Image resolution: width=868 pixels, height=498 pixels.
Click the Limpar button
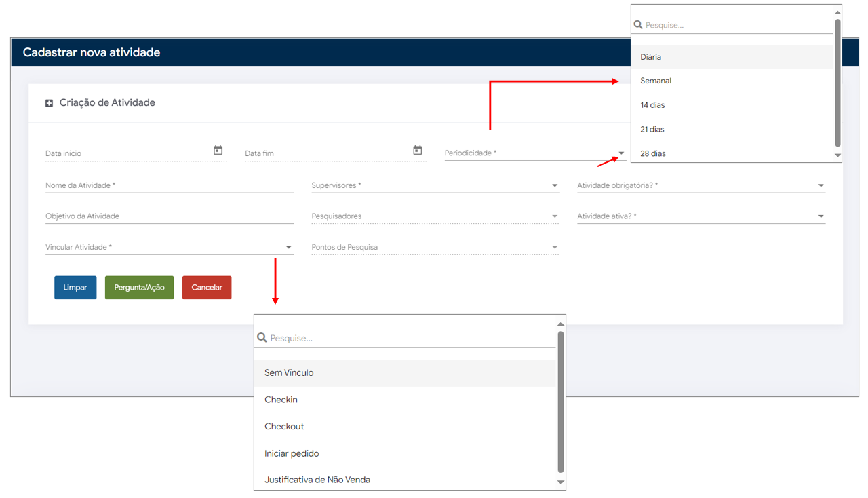point(75,288)
